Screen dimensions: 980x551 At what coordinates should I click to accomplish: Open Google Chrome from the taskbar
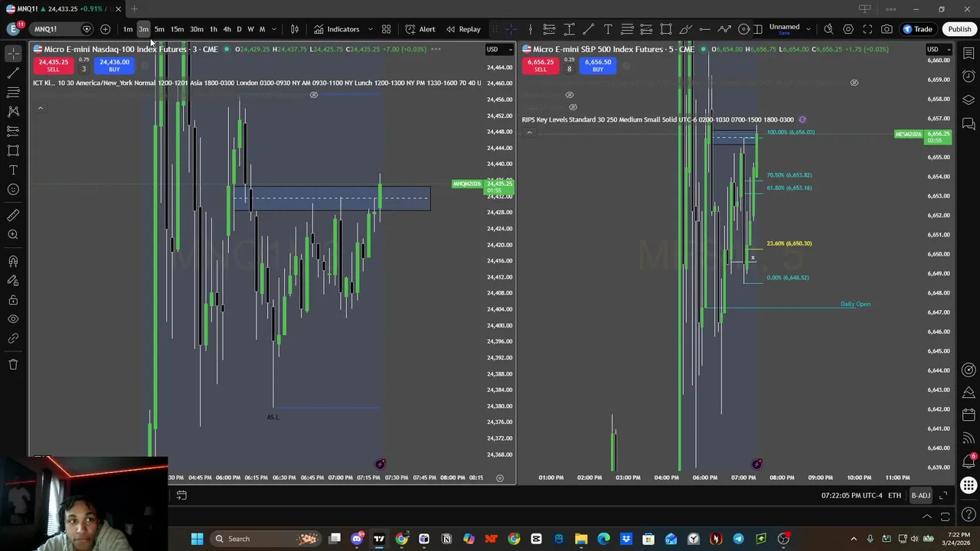pos(401,539)
